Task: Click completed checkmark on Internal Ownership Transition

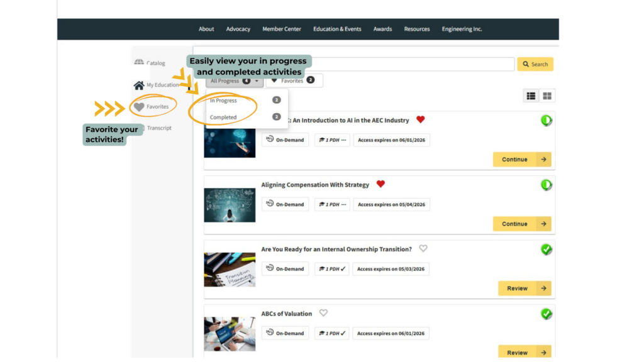Action: 547,250
